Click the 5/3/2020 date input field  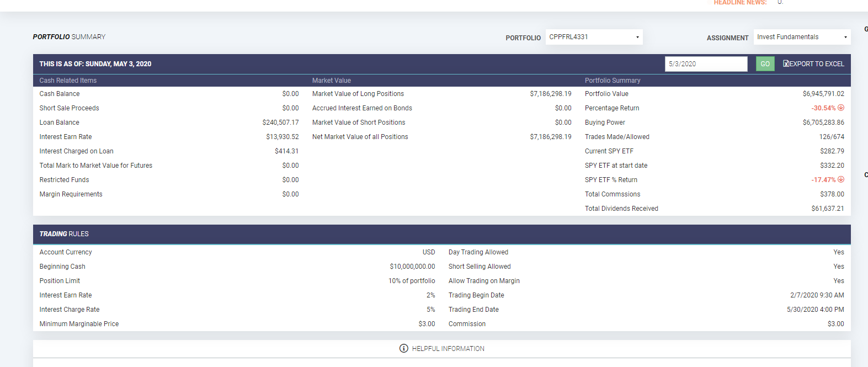pos(706,64)
